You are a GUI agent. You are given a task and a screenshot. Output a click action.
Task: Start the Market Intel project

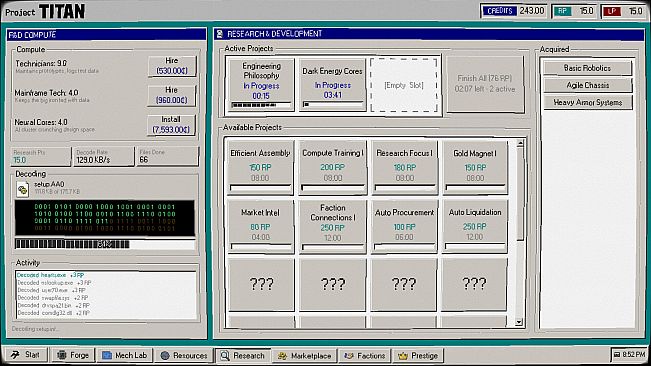pyautogui.click(x=260, y=226)
